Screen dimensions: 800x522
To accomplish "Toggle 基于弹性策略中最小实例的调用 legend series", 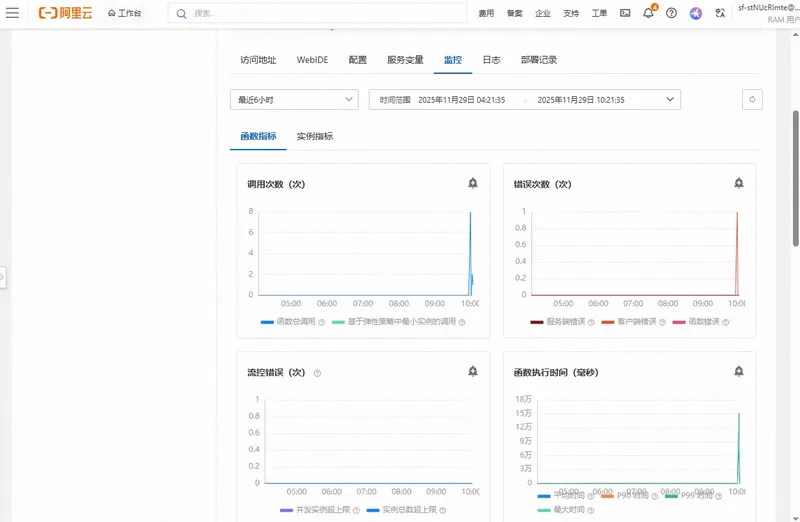I will coord(394,322).
